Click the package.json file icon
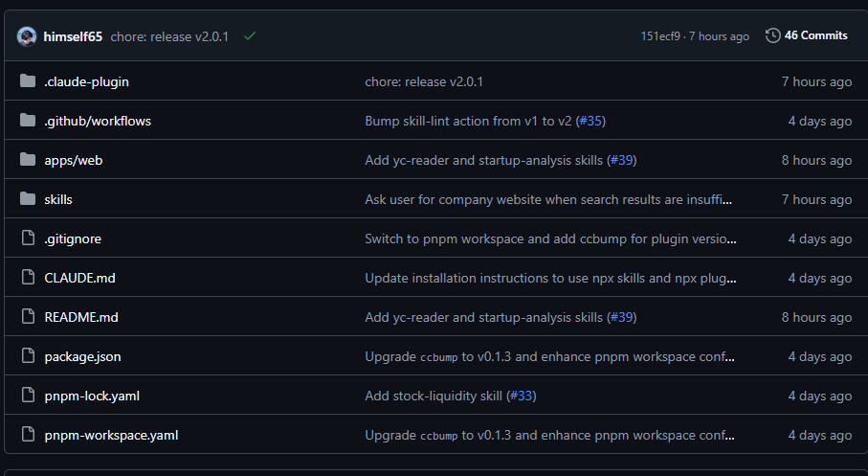 [x=27, y=356]
